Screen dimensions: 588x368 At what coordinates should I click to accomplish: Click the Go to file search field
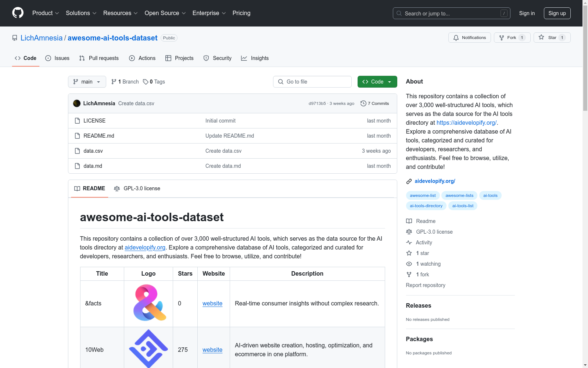pyautogui.click(x=312, y=82)
